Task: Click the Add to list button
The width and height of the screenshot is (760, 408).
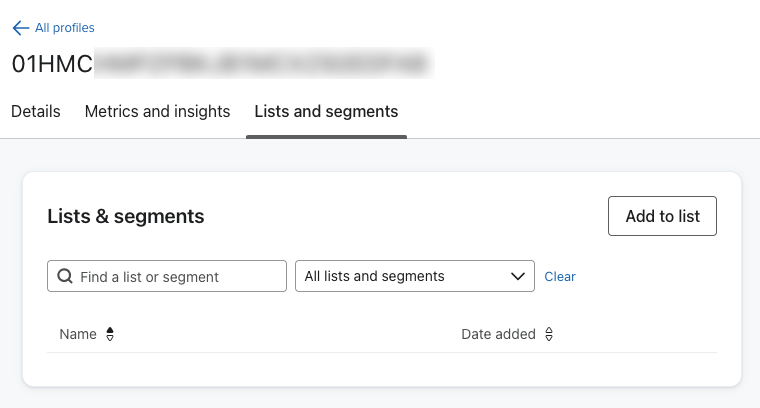Action: pyautogui.click(x=662, y=216)
